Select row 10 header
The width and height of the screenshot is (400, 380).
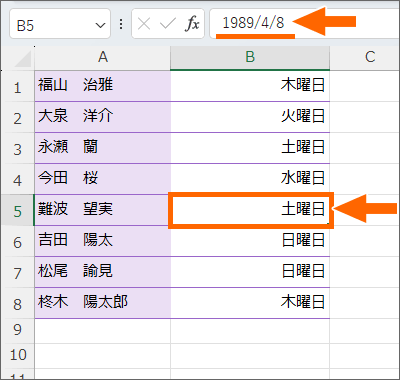(x=17, y=356)
